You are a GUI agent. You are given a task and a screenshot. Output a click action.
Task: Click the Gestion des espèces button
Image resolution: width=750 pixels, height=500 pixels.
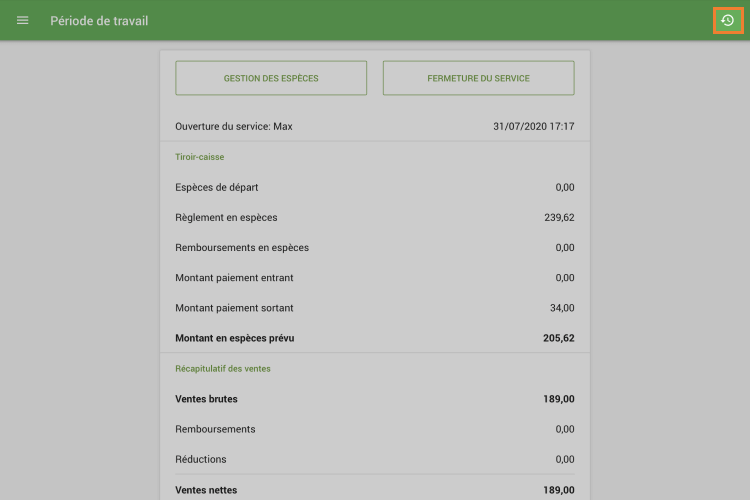pyautogui.click(x=271, y=78)
